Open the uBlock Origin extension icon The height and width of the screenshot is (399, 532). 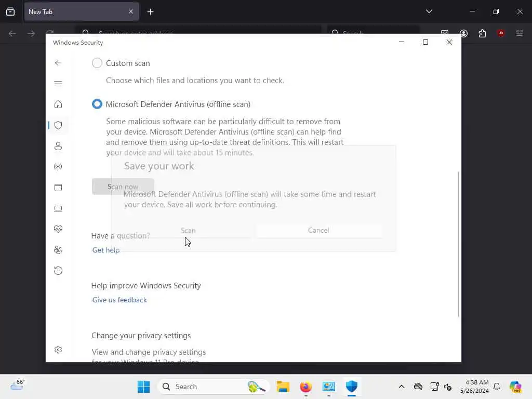(501, 33)
